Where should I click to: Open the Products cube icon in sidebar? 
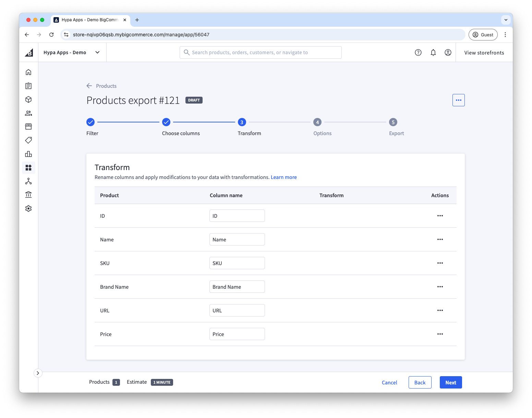[28, 99]
